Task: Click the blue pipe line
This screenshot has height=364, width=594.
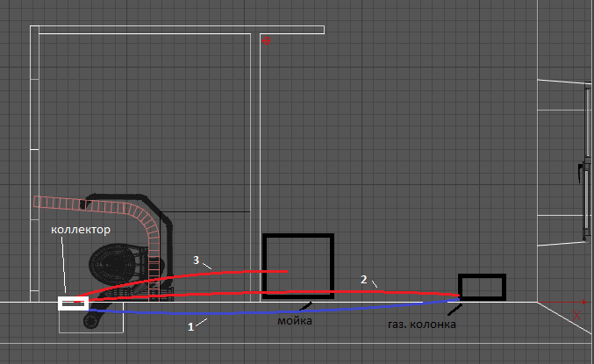Action: (263, 311)
